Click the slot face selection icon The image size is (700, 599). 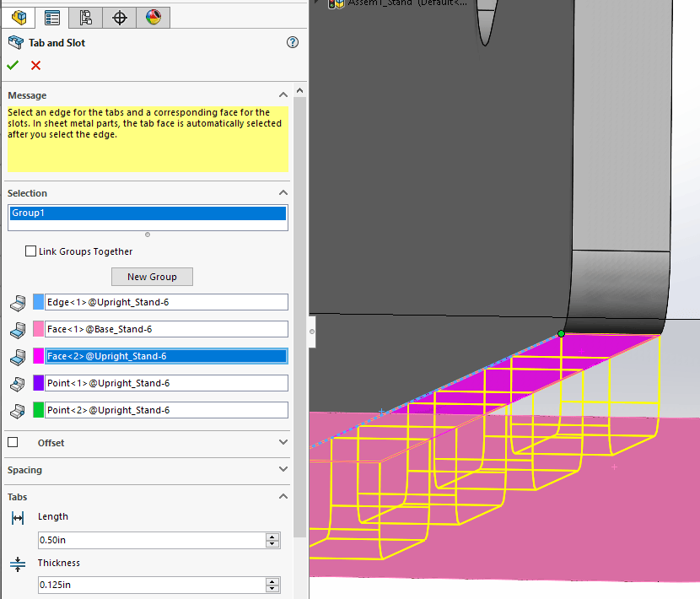coord(17,329)
